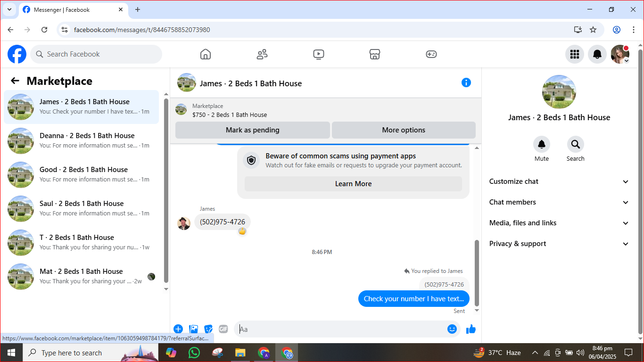644x362 pixels.
Task: Bookmark this page with the star icon
Action: [x=593, y=30]
